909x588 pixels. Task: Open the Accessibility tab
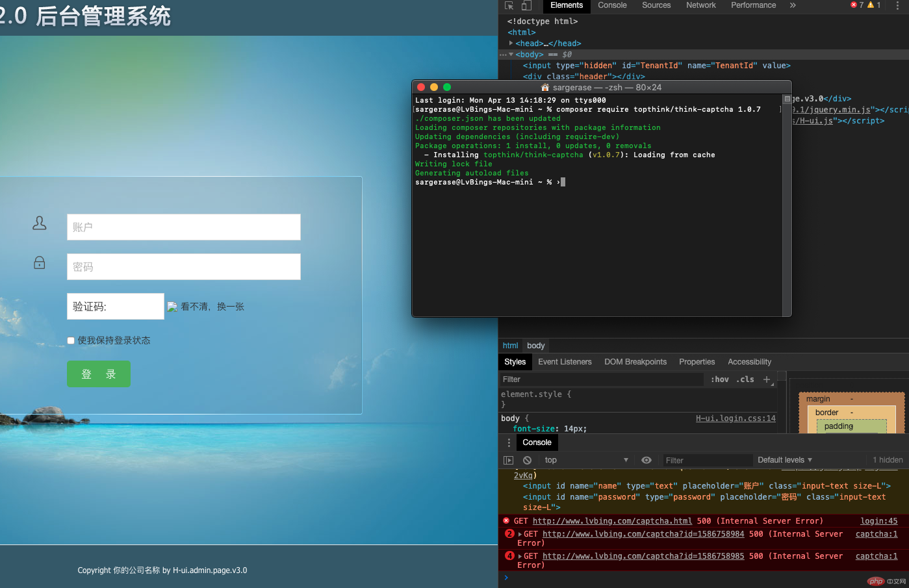coord(749,362)
